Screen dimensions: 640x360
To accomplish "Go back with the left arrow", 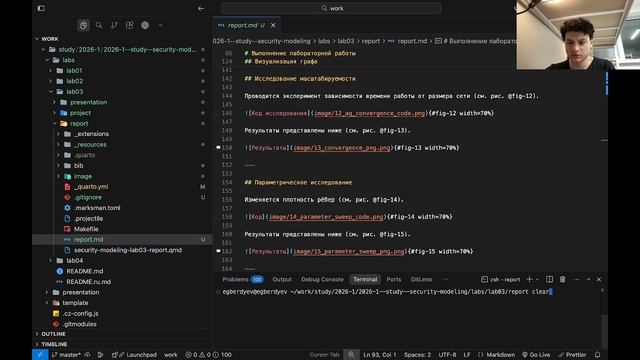I will point(201,8).
